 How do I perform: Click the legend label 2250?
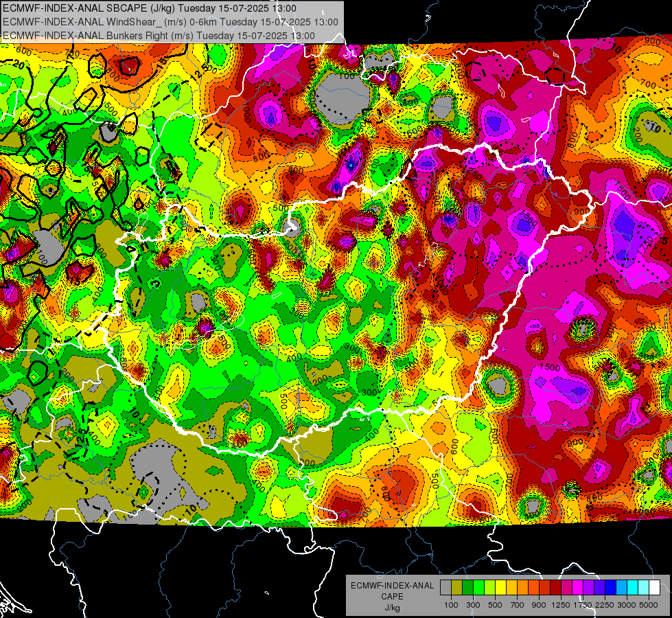(x=605, y=605)
